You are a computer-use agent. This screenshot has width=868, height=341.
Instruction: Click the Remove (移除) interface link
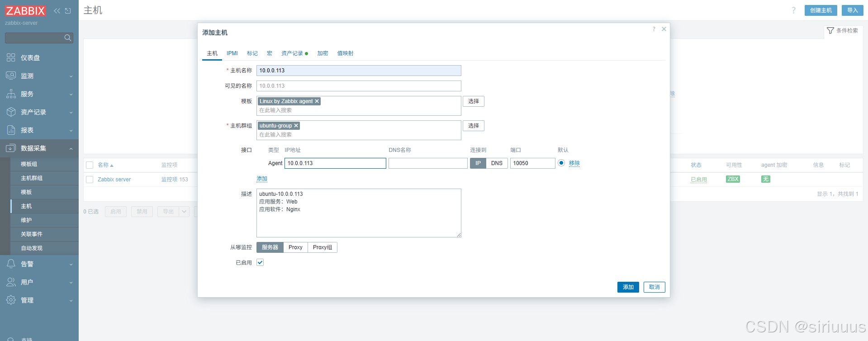pyautogui.click(x=574, y=163)
